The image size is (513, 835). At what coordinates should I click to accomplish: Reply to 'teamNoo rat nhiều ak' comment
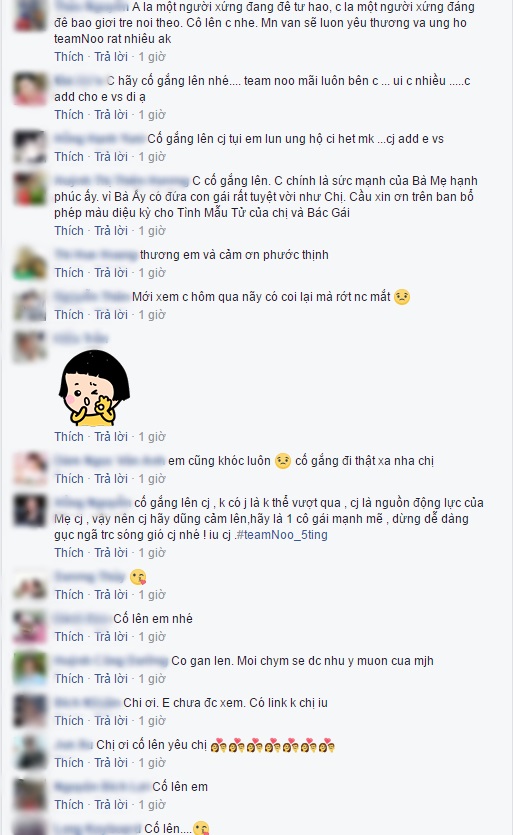coord(111,56)
